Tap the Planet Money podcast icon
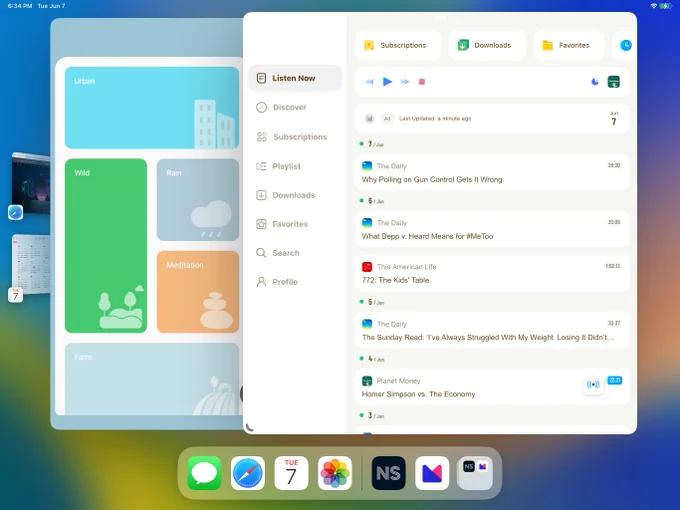 (367, 381)
